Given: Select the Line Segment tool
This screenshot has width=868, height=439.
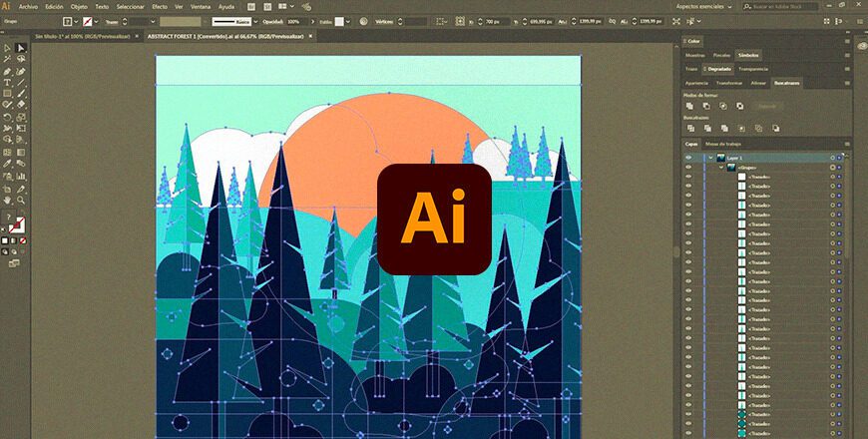Looking at the screenshot, I should tap(21, 82).
